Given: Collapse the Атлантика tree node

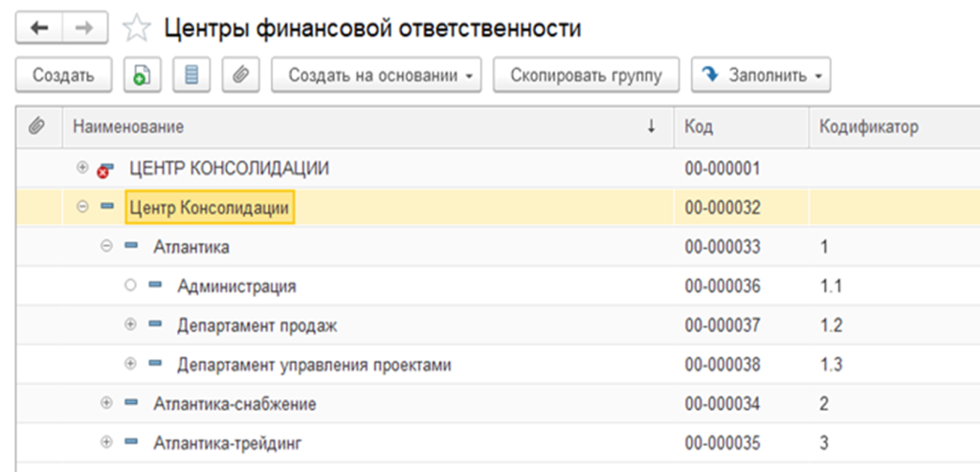Looking at the screenshot, I should (x=106, y=247).
